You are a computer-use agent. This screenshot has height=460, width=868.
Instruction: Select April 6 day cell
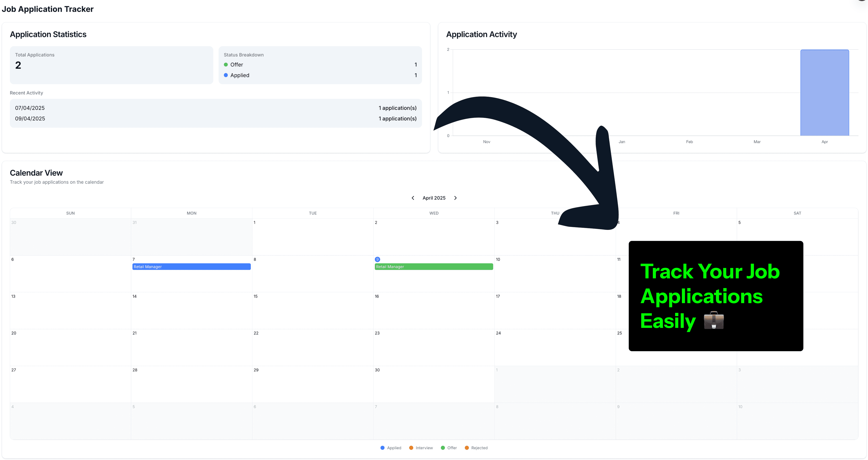pos(71,274)
